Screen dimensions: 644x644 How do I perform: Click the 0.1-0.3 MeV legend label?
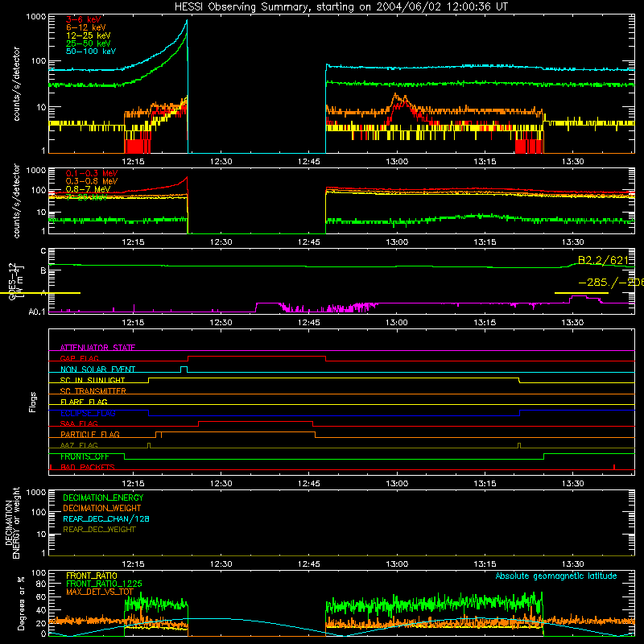point(92,173)
